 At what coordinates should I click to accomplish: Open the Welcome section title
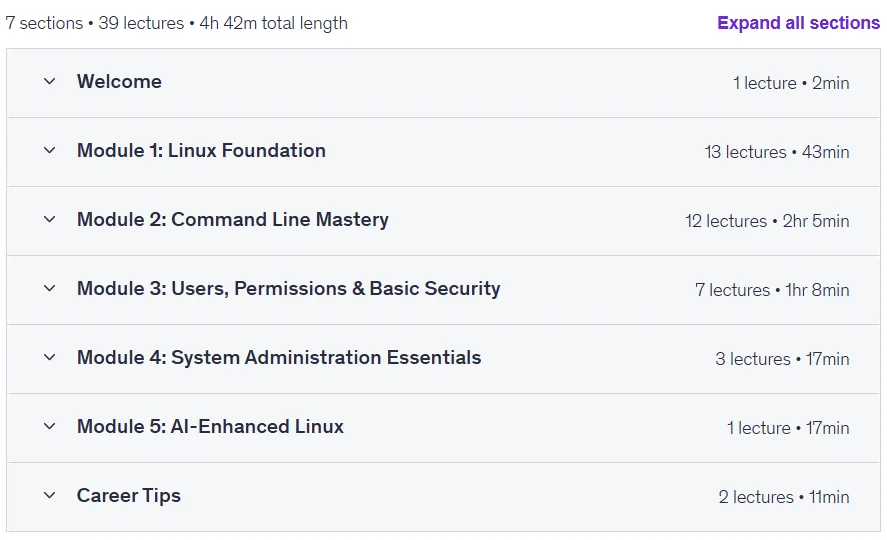pyautogui.click(x=119, y=82)
